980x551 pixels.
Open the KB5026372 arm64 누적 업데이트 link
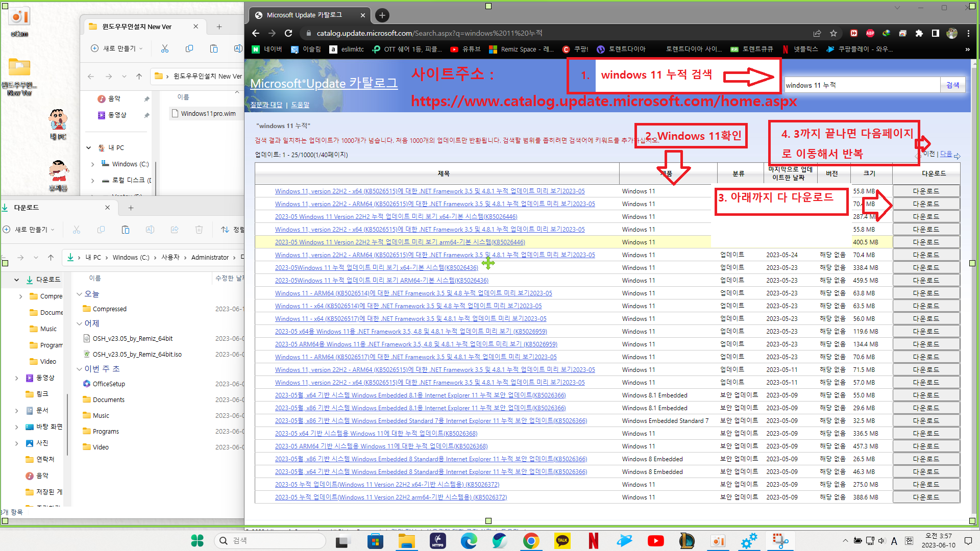391,497
